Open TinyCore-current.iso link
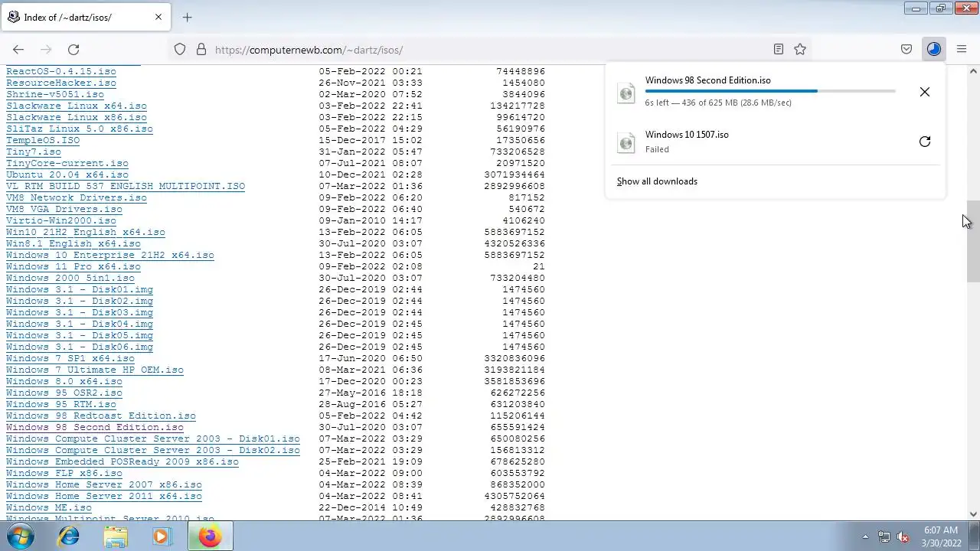Image resolution: width=980 pixels, height=551 pixels. 67,163
